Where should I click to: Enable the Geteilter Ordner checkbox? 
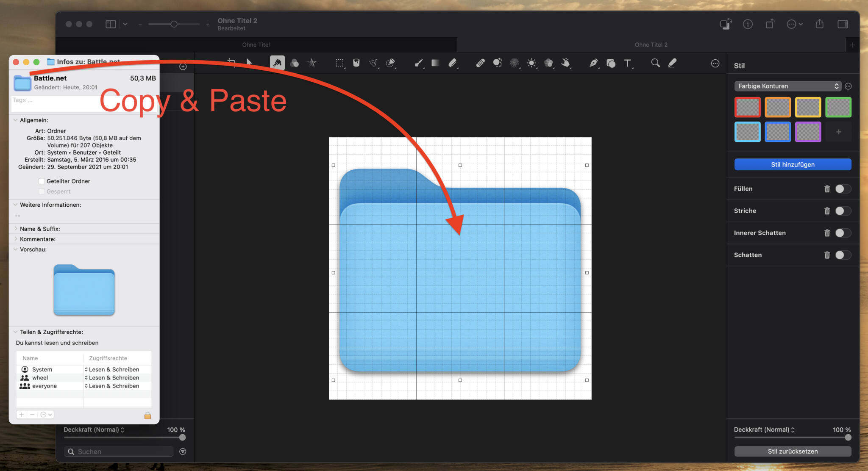[x=42, y=181]
